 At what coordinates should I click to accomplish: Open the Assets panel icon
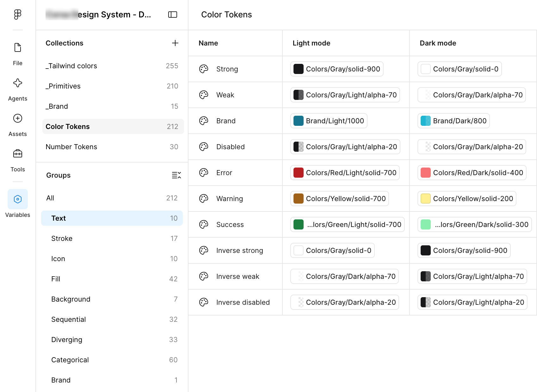[x=18, y=118]
